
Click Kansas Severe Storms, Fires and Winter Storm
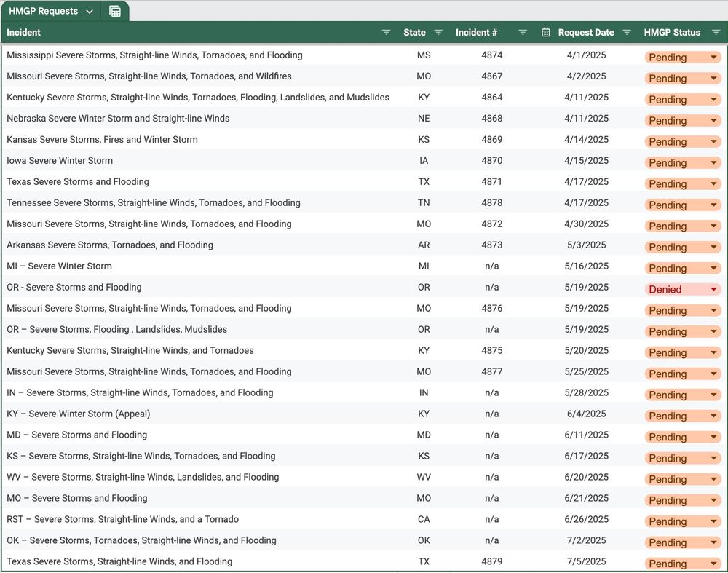102,140
